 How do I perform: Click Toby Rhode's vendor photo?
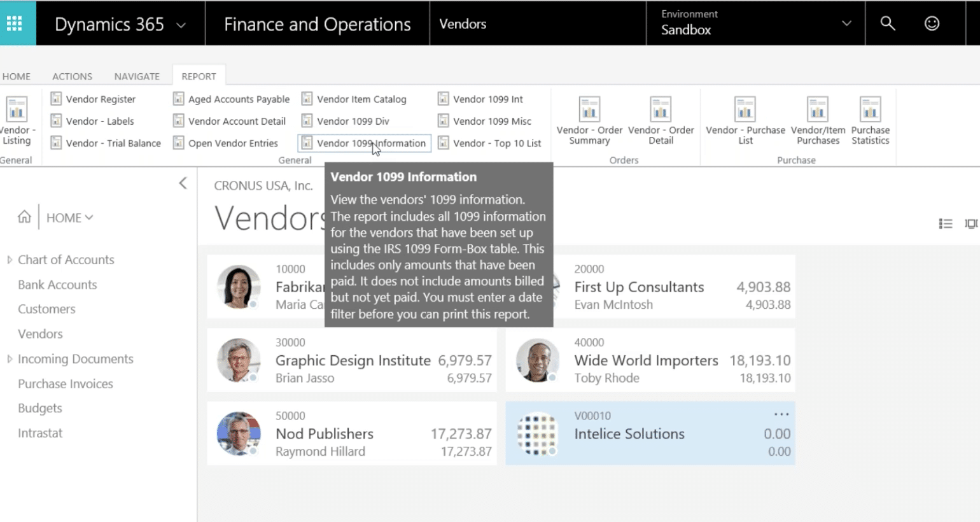538,360
